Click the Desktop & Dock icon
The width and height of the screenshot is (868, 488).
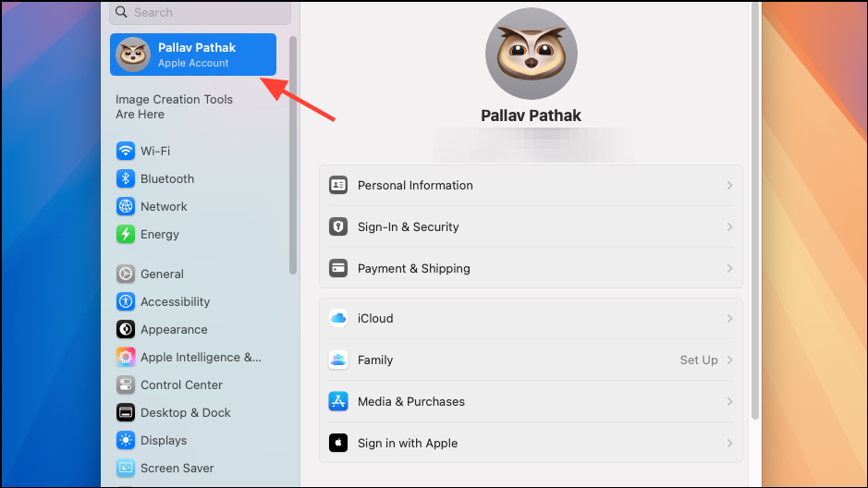126,412
